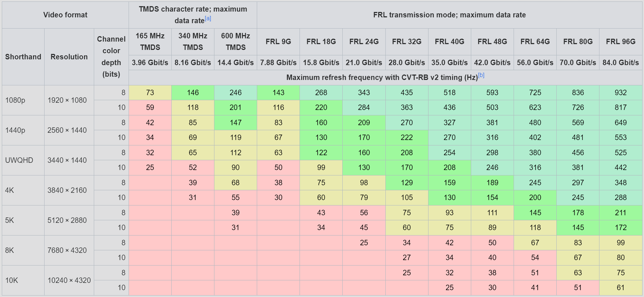Viewport: 644px width, 297px height.
Task: Click the FRL transmission mode header
Action: (449, 15)
